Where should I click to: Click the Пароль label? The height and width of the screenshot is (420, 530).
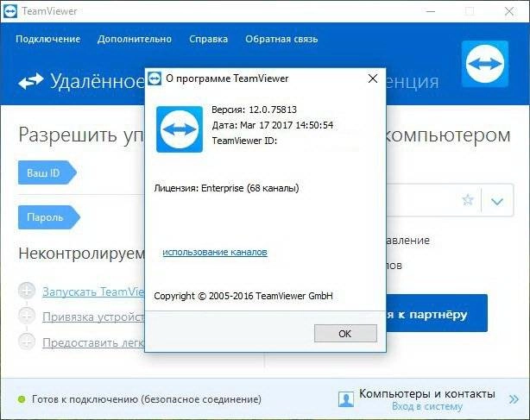[49, 217]
